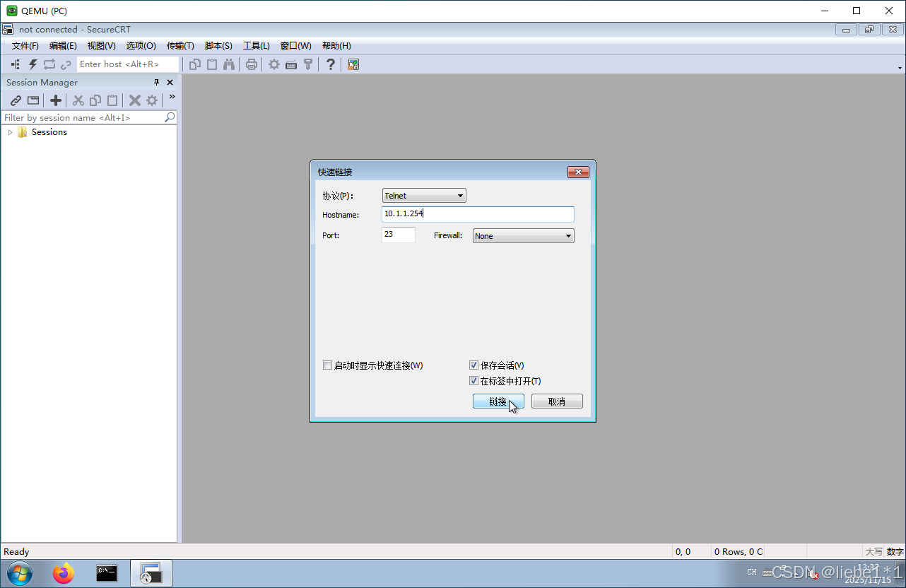
Task: Open the 传输(T) menu
Action: [180, 46]
